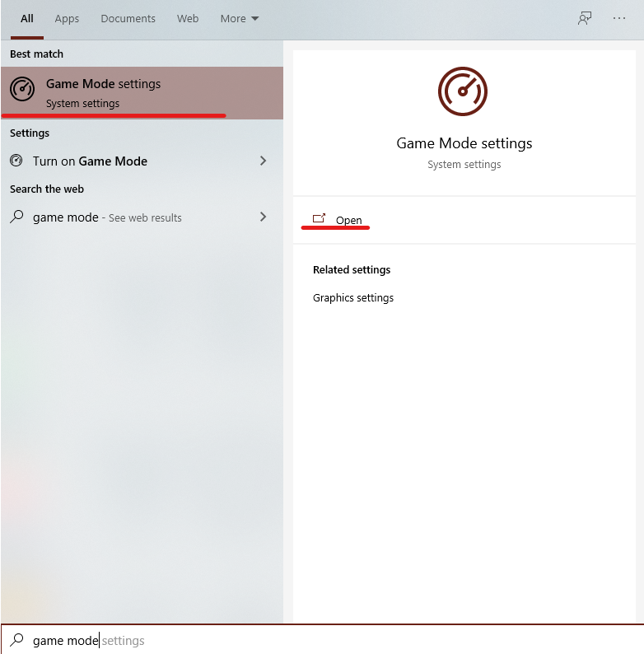Click System settings subtitle in preview pane
The height and width of the screenshot is (654, 644).
coord(464,165)
